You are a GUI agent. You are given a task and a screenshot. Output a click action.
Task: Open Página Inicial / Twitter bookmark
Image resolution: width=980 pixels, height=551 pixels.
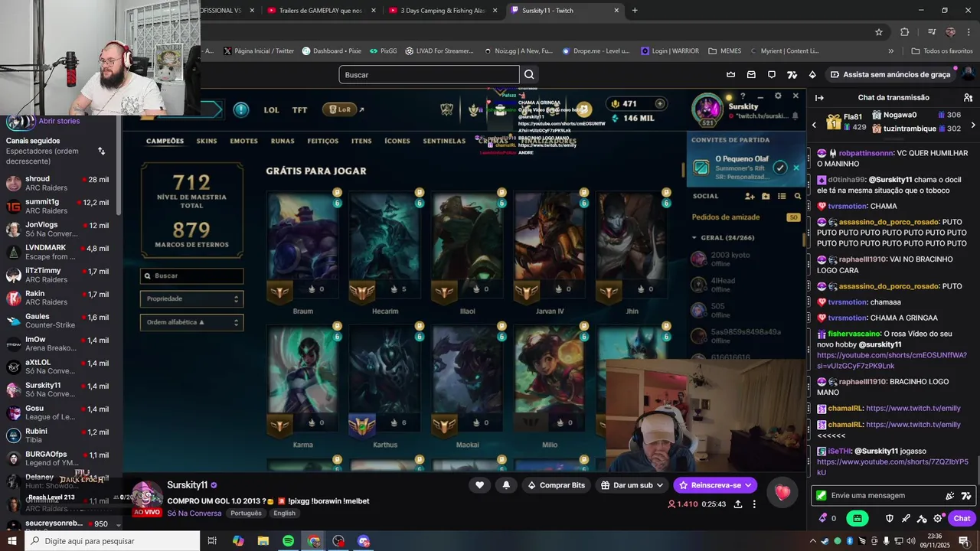pos(259,51)
